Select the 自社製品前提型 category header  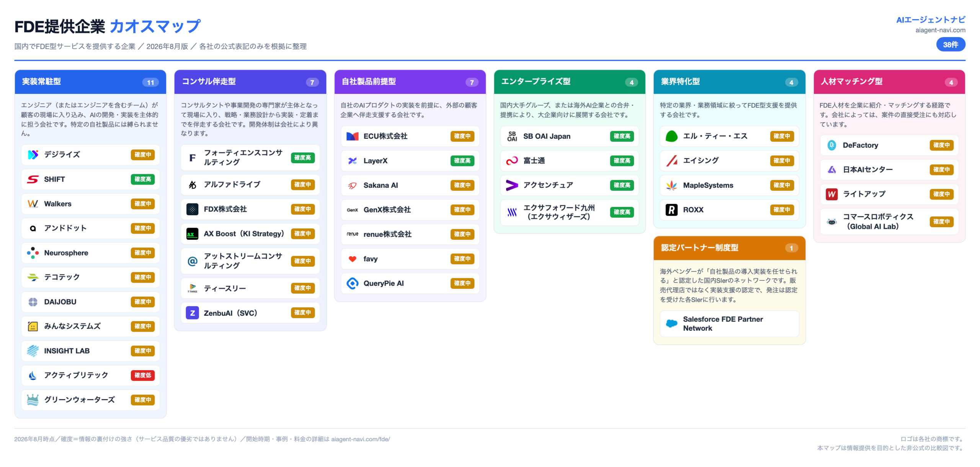[410, 82]
